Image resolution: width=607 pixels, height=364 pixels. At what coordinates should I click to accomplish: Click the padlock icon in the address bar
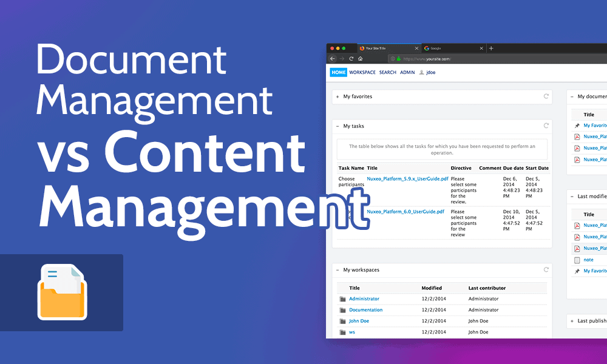398,59
